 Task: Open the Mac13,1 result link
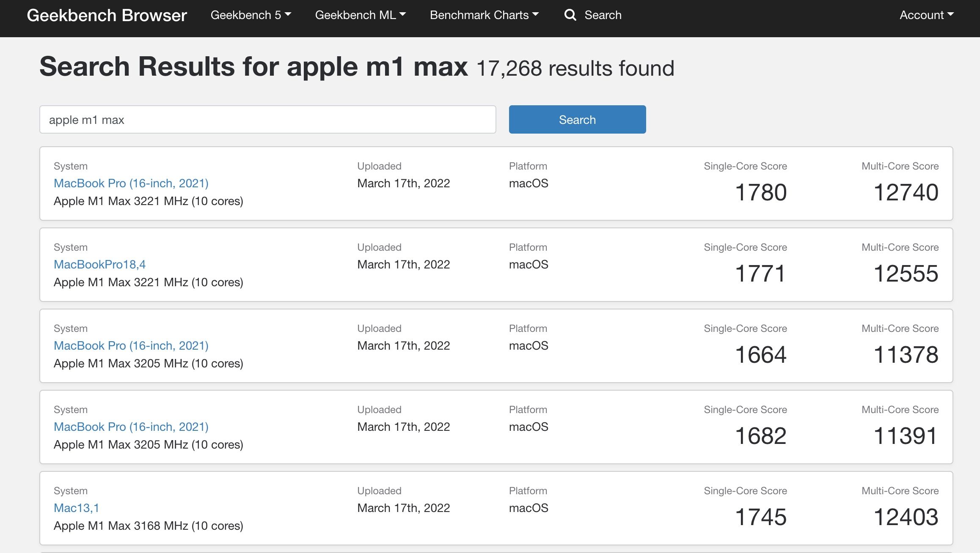(x=77, y=508)
